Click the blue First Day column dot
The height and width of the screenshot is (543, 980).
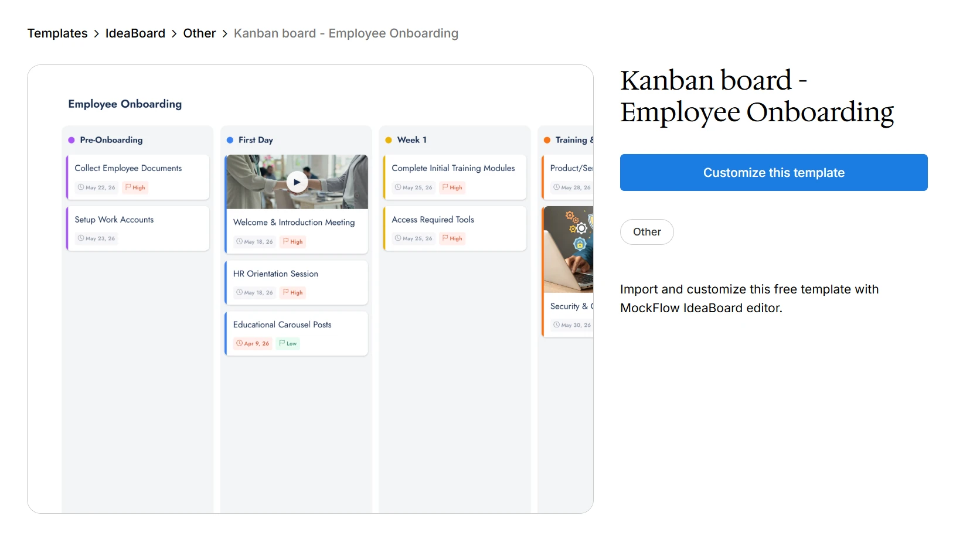pos(230,140)
